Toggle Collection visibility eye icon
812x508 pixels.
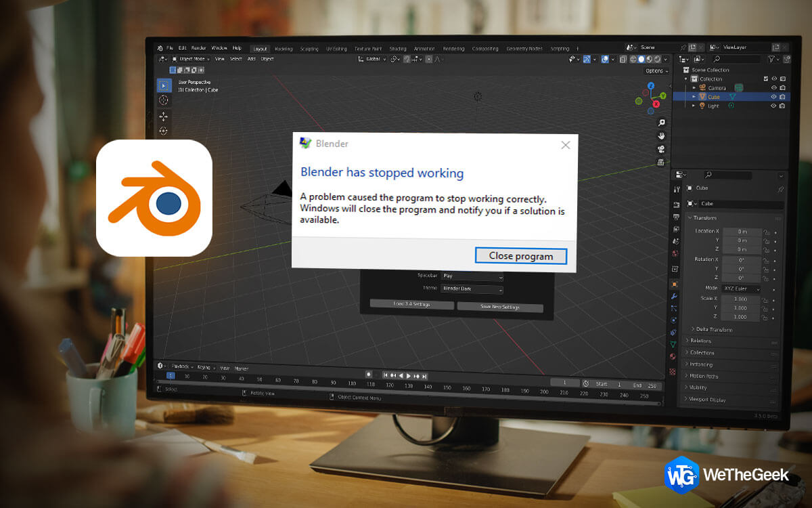775,79
